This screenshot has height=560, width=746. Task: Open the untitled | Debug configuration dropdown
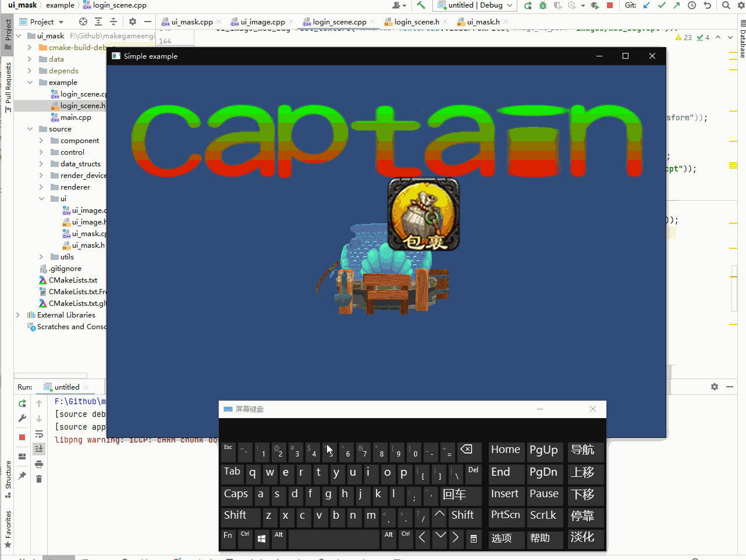pyautogui.click(x=475, y=5)
